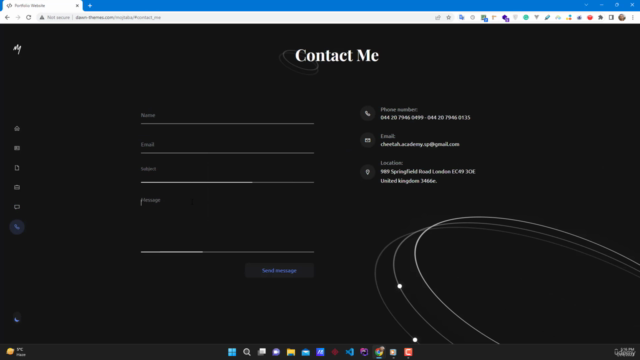The width and height of the screenshot is (640, 360).
Task: Open Visual Studio Code from the taskbar
Action: [x=349, y=352]
